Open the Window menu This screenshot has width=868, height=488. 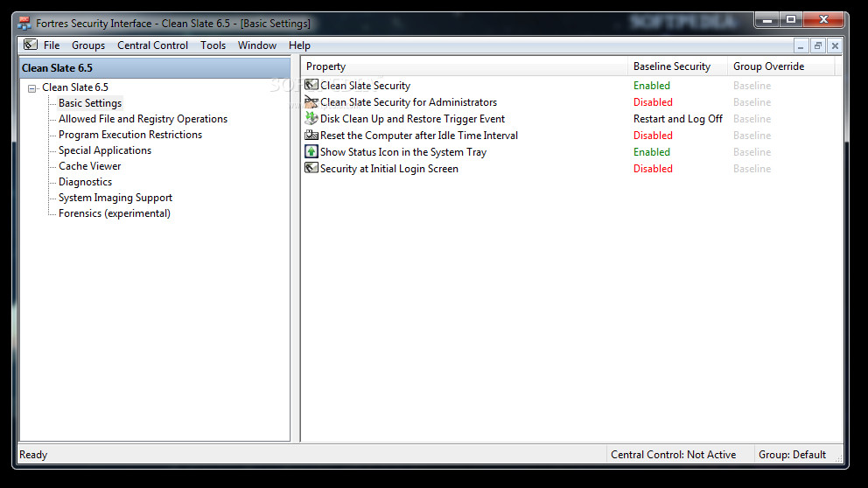click(x=257, y=45)
